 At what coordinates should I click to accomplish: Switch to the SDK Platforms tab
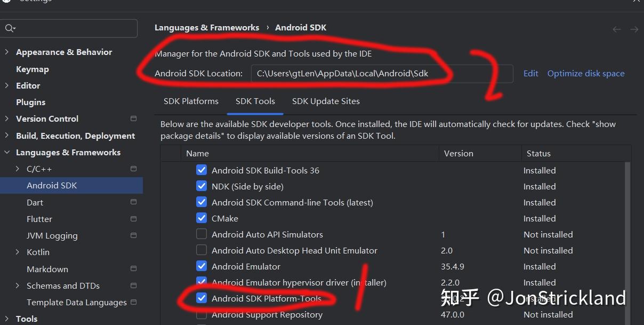pos(191,101)
